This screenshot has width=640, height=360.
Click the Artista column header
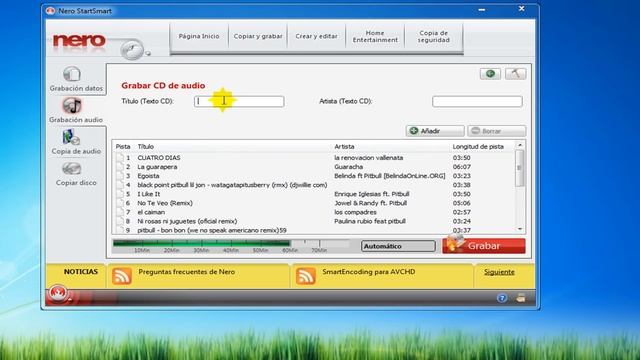344,147
